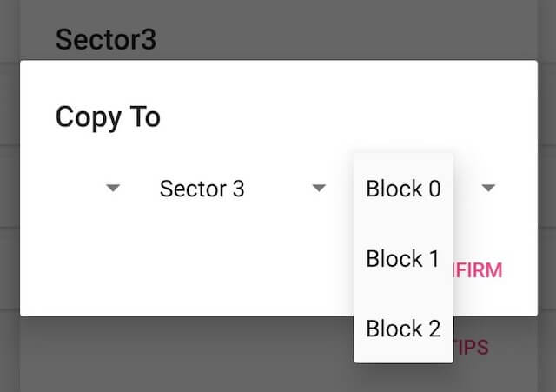Click the Sector3 heading in background
Screen dimensions: 556x392
click(106, 39)
